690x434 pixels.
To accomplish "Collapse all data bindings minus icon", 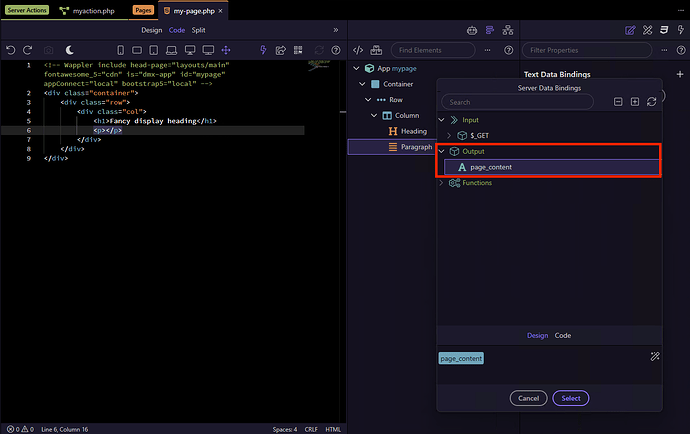I will click(x=618, y=102).
